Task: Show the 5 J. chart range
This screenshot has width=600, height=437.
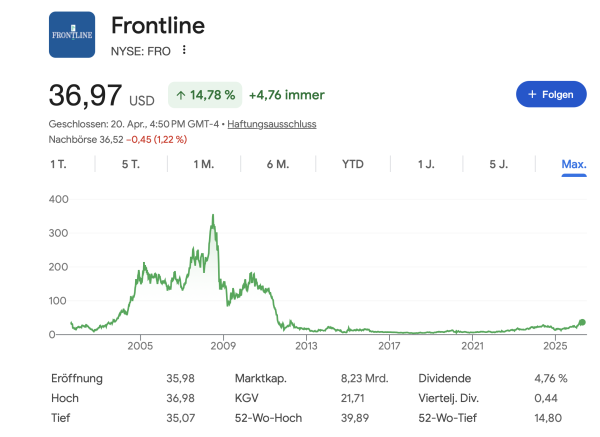Action: point(499,164)
